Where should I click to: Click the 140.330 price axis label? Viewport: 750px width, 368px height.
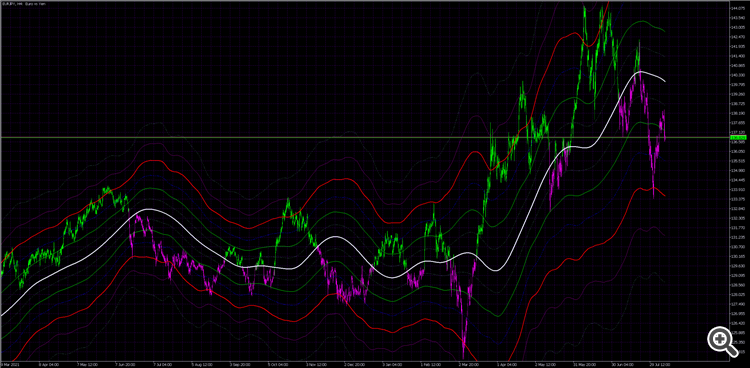tap(737, 75)
